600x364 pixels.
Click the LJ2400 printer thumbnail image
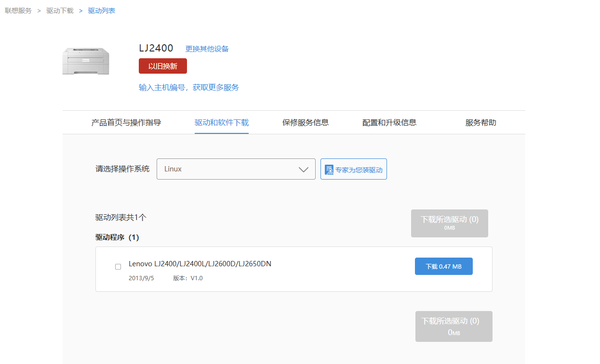[86, 61]
